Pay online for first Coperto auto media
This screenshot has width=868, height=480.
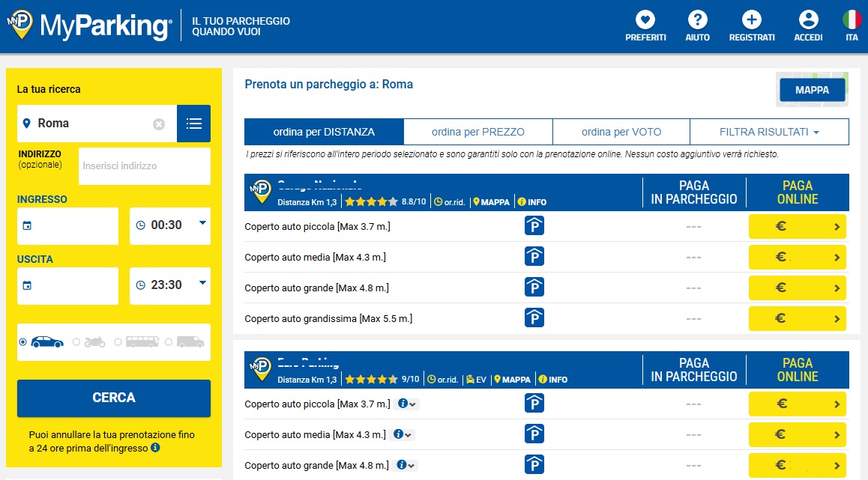click(797, 257)
